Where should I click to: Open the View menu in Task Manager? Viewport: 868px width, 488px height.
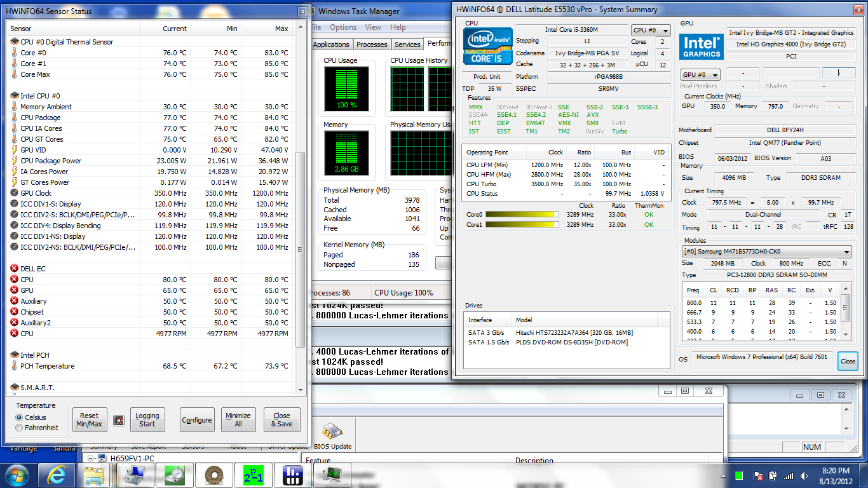coord(373,27)
